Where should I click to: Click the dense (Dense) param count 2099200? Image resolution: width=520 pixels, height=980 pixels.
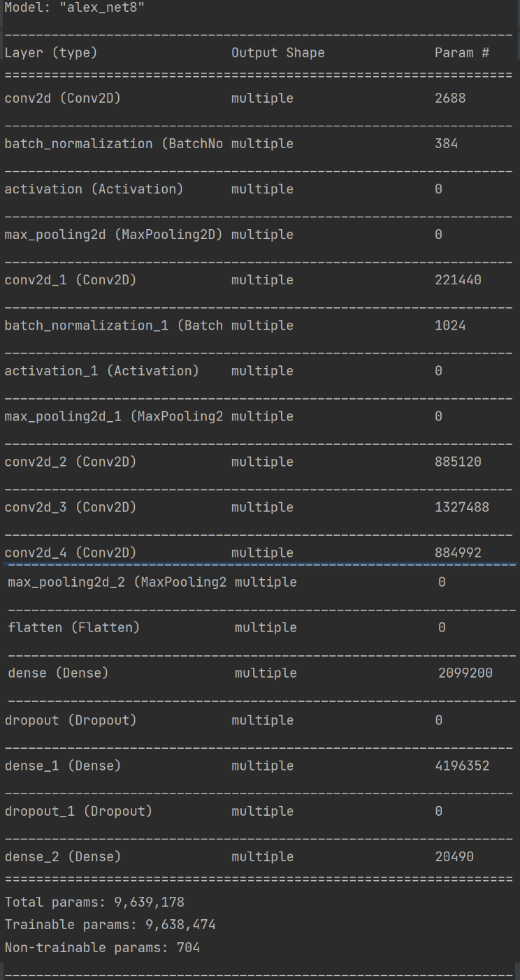[465, 673]
